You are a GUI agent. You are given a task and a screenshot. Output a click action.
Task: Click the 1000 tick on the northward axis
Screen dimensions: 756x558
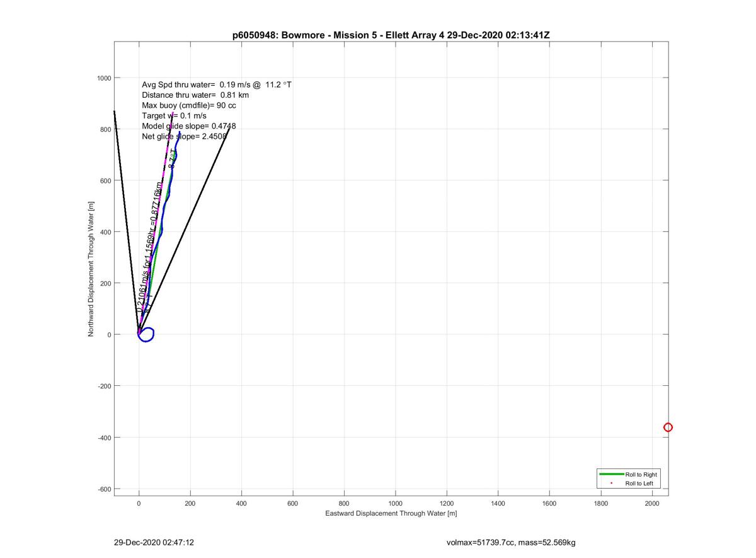point(104,78)
